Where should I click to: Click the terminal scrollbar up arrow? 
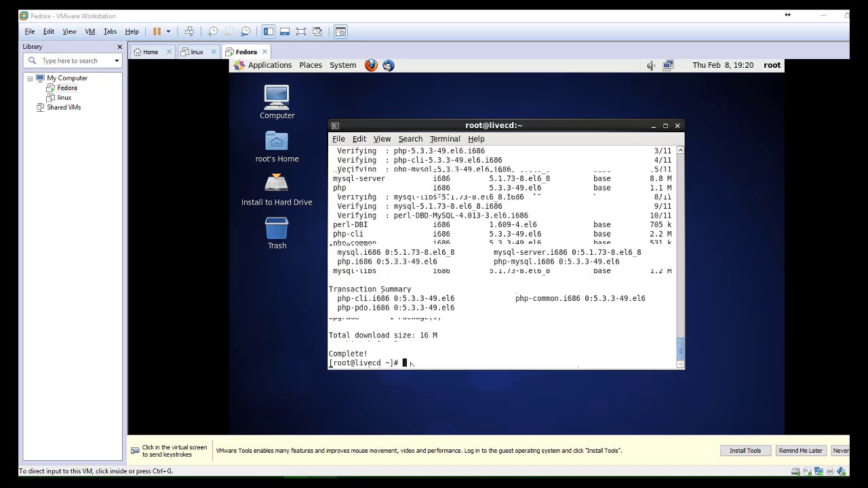[x=680, y=150]
